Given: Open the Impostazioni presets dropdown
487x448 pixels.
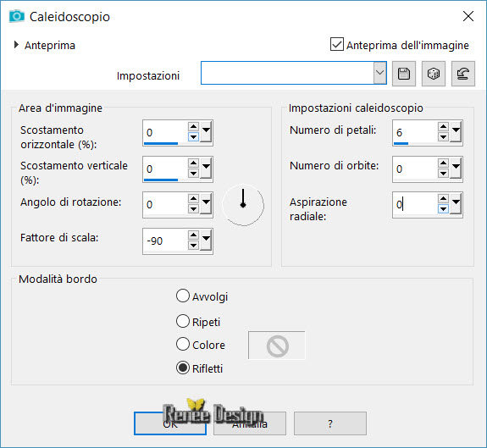Looking at the screenshot, I should pos(379,73).
